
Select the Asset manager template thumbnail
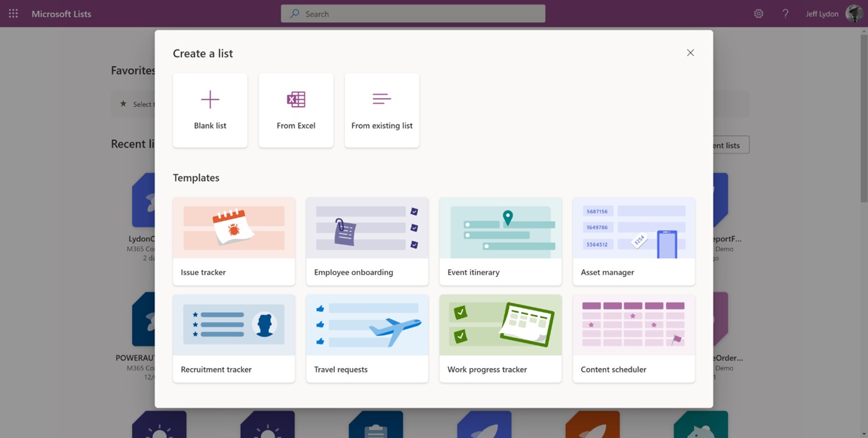tap(634, 228)
